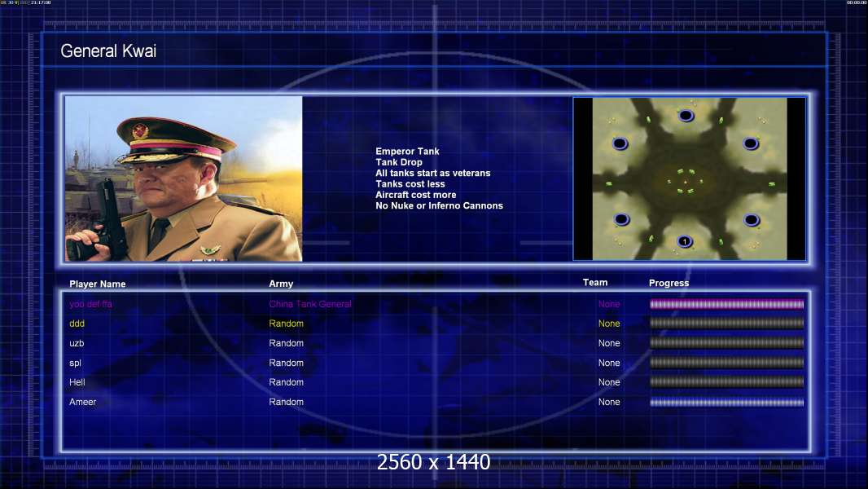This screenshot has height=489, width=868.
Task: Select player name 'spl'
Action: click(x=75, y=363)
